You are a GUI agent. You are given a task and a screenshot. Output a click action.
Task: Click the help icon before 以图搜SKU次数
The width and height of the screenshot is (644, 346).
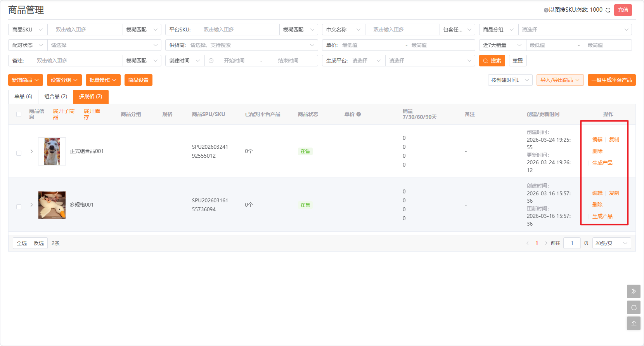click(546, 10)
